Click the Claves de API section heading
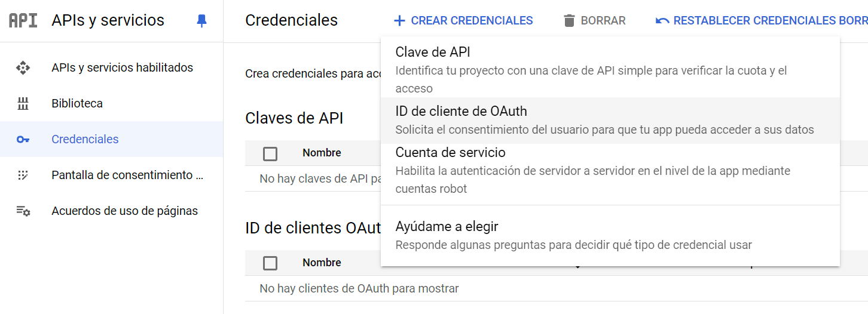This screenshot has height=314, width=868. point(294,118)
